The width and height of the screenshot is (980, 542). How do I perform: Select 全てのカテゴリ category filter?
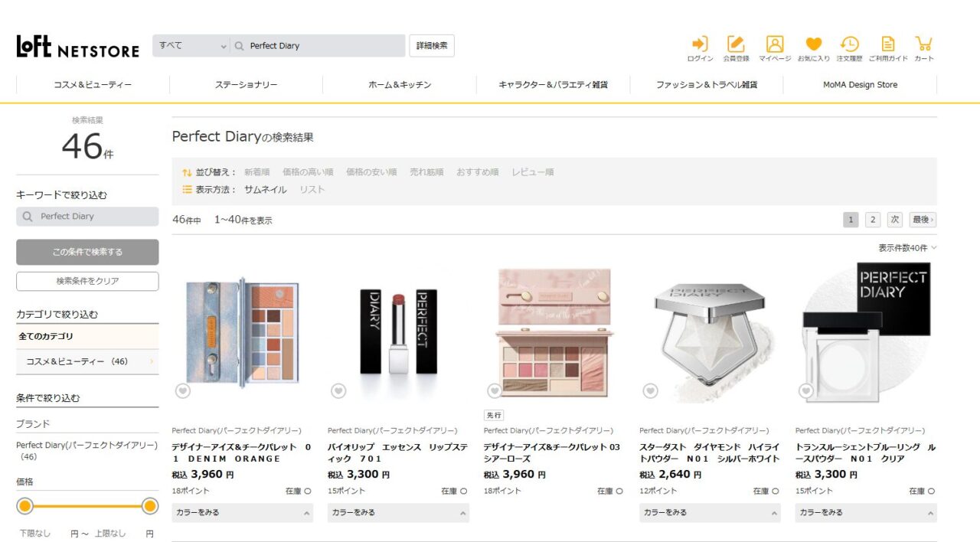(x=87, y=337)
